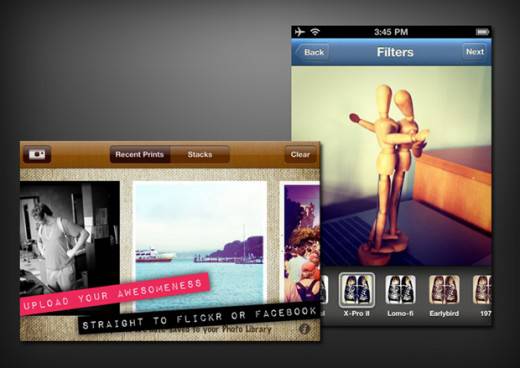Screen dimensions: 520x368
Task: Tap the info icon on the prints screen
Action: click(x=304, y=329)
